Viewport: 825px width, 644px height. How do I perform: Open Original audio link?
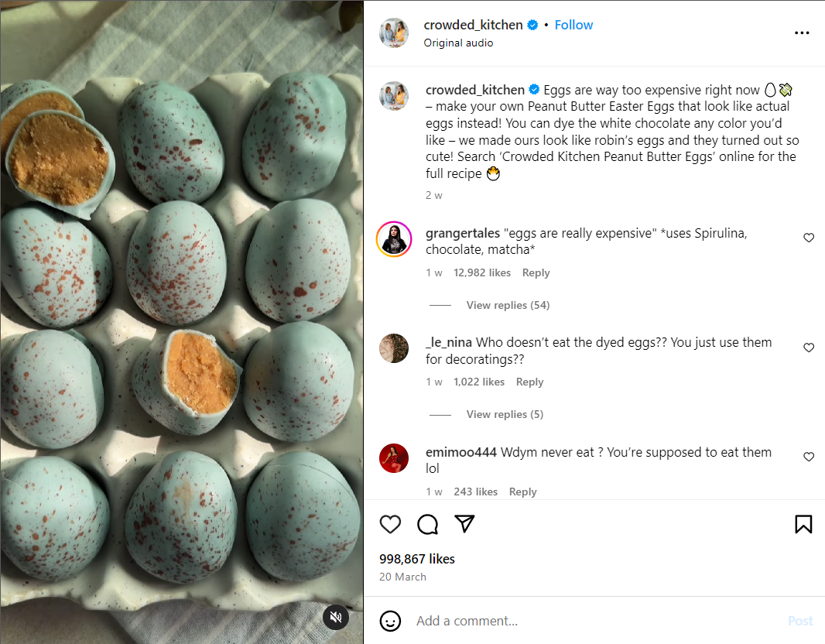[458, 43]
